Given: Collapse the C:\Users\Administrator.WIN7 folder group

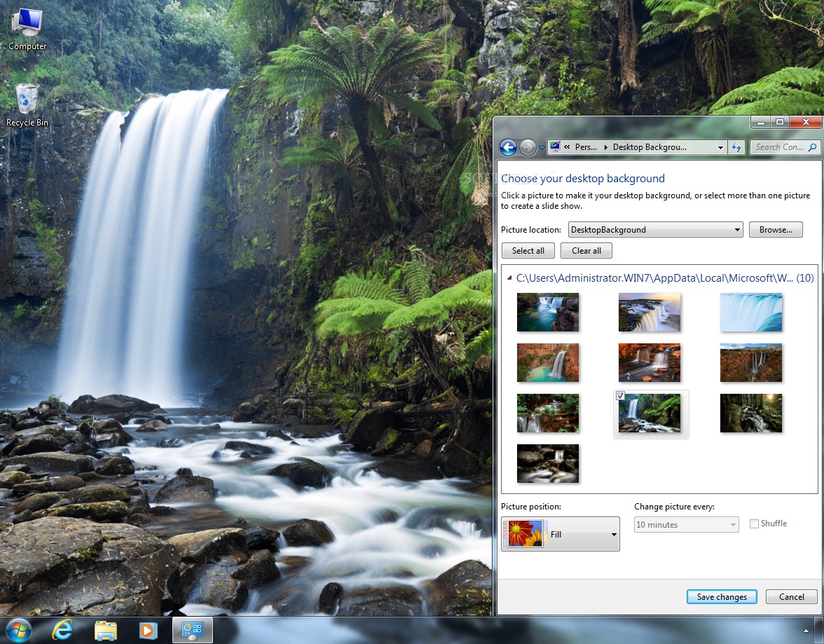Looking at the screenshot, I should click(509, 278).
